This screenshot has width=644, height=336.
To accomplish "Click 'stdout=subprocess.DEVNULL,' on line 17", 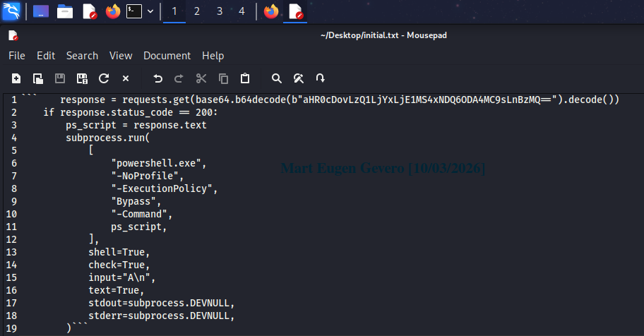I will pyautogui.click(x=162, y=303).
